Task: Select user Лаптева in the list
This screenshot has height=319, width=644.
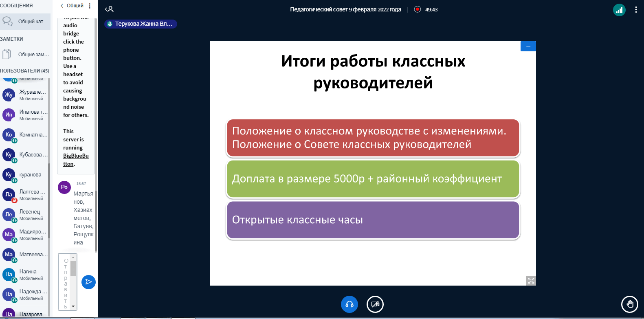Action: [x=25, y=195]
